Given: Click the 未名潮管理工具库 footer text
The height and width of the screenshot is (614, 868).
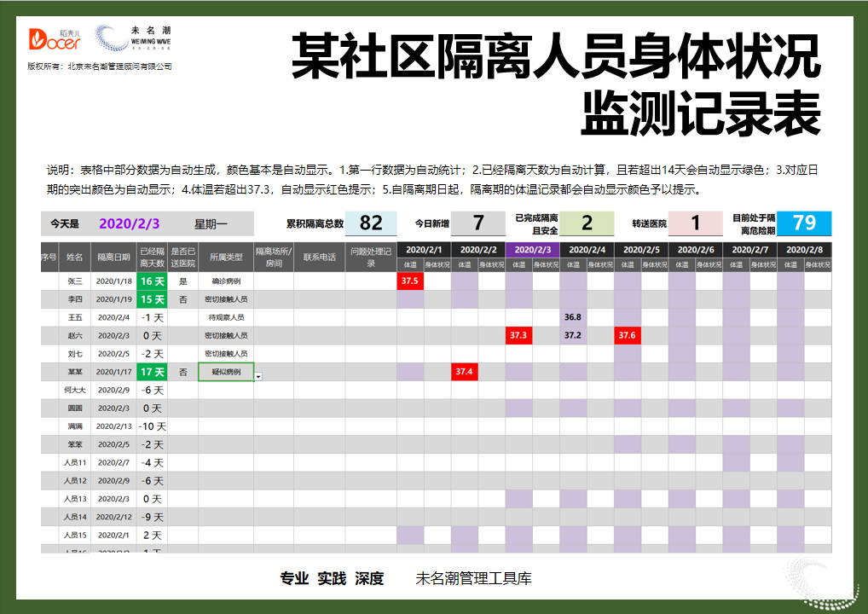Looking at the screenshot, I should coord(472,577).
